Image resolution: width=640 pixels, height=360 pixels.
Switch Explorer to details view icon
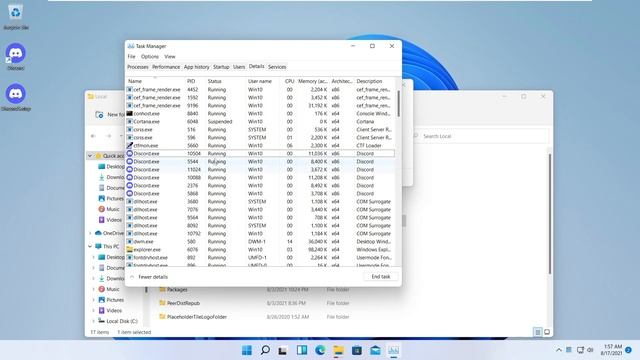(x=538, y=332)
